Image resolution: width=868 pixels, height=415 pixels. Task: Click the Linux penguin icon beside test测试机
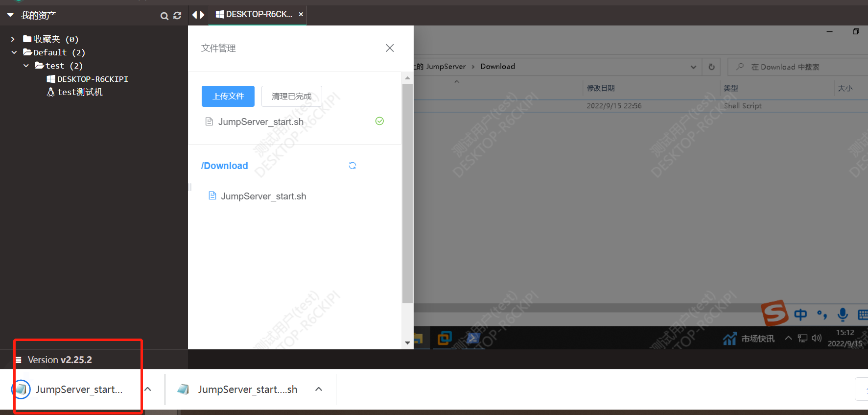click(x=50, y=92)
